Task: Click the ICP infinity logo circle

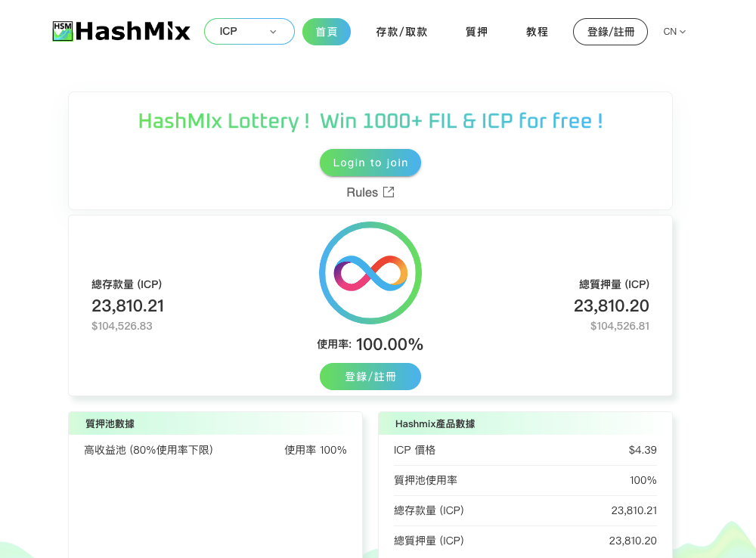Action: [x=370, y=273]
